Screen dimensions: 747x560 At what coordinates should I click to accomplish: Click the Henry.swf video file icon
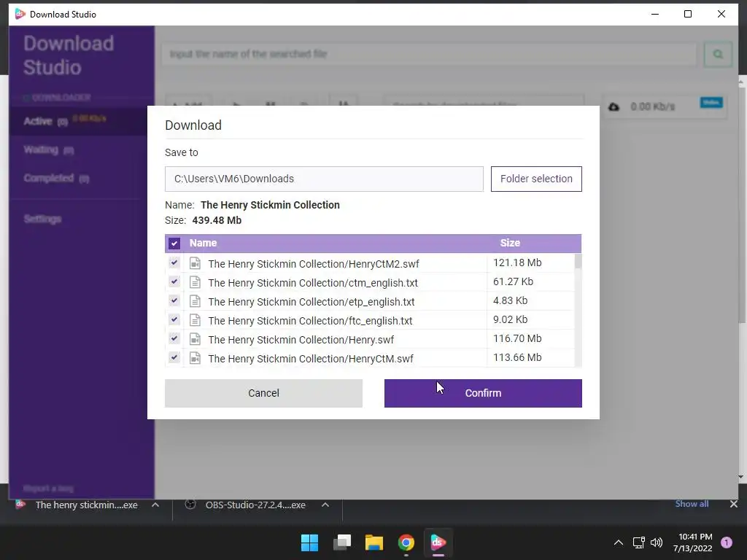[x=195, y=339]
